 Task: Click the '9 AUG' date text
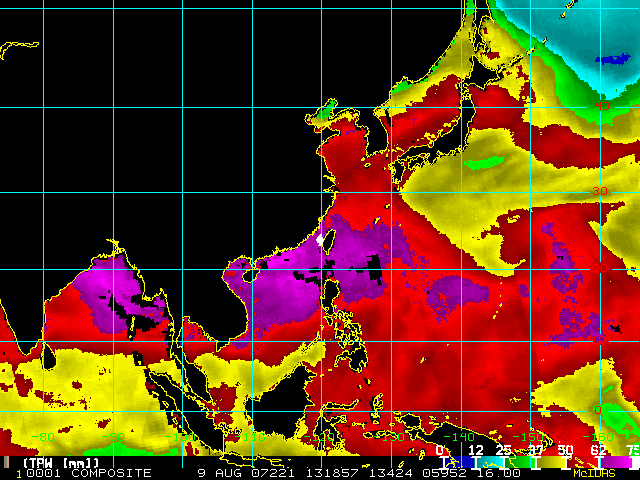[x=220, y=473]
